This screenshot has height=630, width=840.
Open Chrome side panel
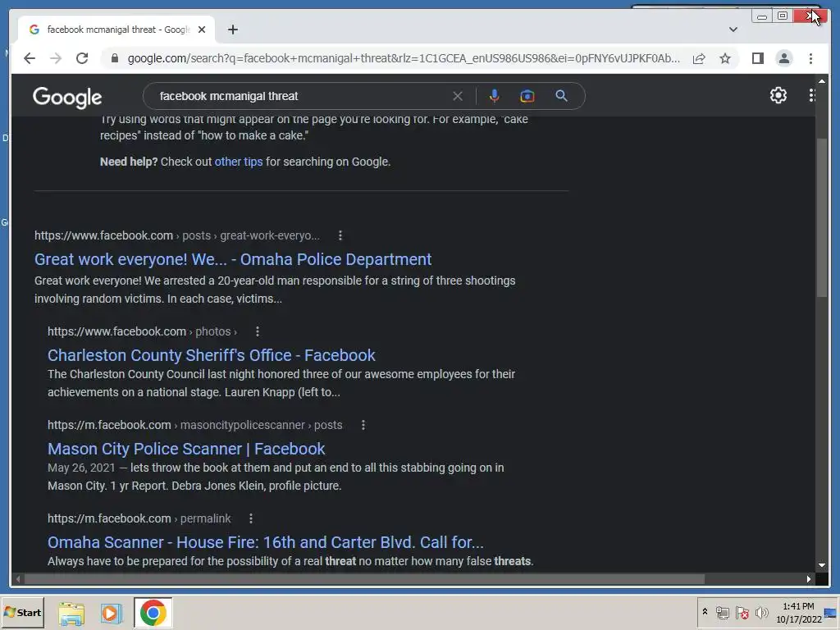[x=757, y=58]
